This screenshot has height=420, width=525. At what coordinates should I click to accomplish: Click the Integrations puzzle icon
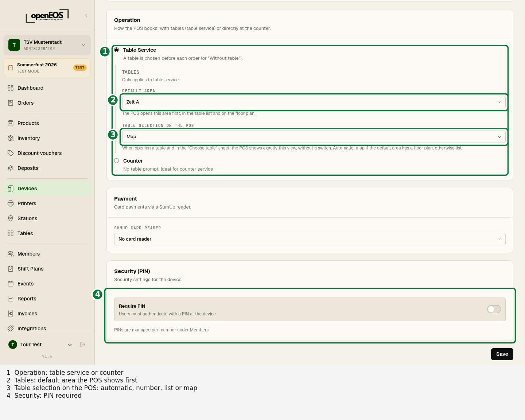(11, 328)
